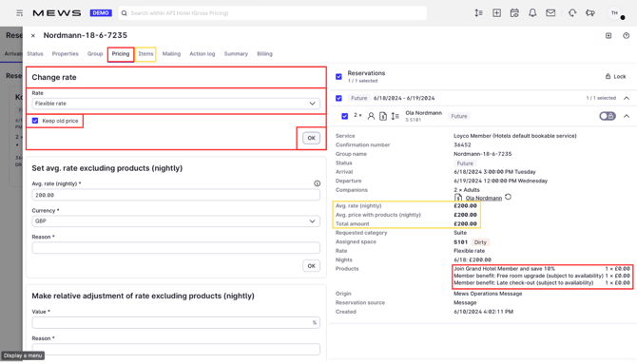Uncheck the Keep old price checkbox
This screenshot has height=364, width=637.
[x=35, y=121]
